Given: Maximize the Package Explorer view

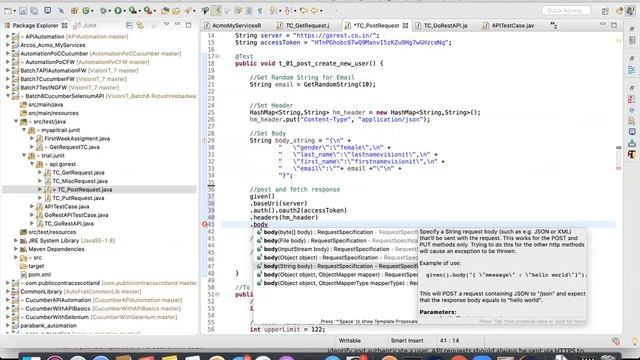Looking at the screenshot, I should [x=188, y=25].
